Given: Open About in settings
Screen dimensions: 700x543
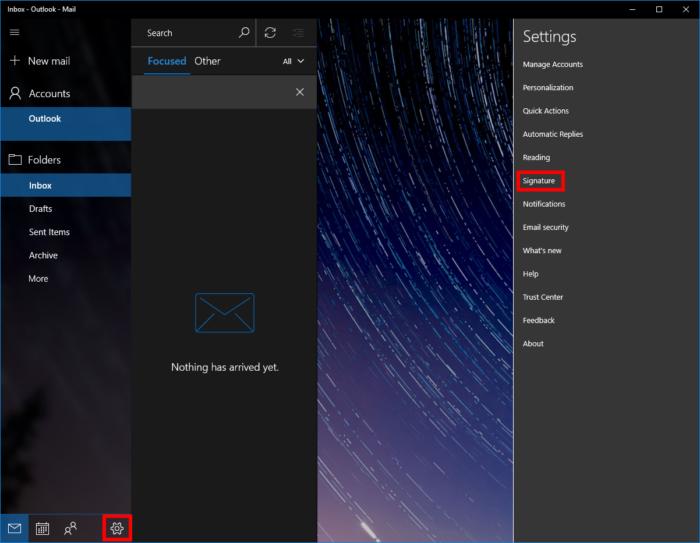Looking at the screenshot, I should tap(533, 343).
